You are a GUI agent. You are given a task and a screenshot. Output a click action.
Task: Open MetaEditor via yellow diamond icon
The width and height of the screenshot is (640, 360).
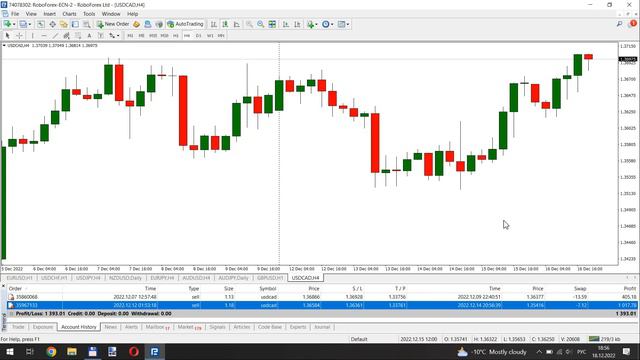136,24
